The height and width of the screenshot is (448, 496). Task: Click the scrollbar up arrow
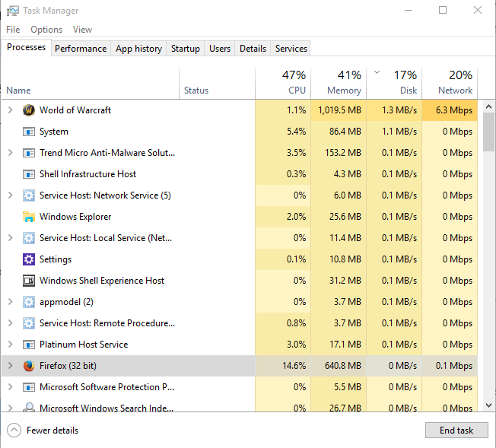point(488,106)
